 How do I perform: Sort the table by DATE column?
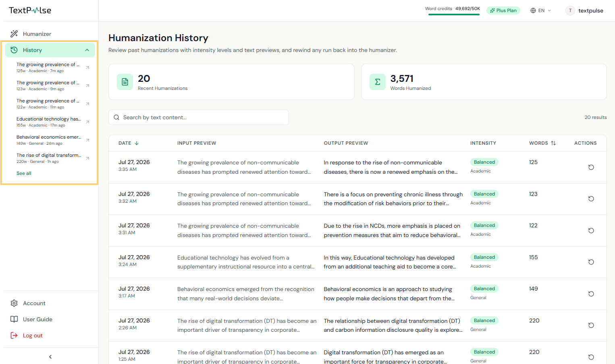tap(129, 143)
